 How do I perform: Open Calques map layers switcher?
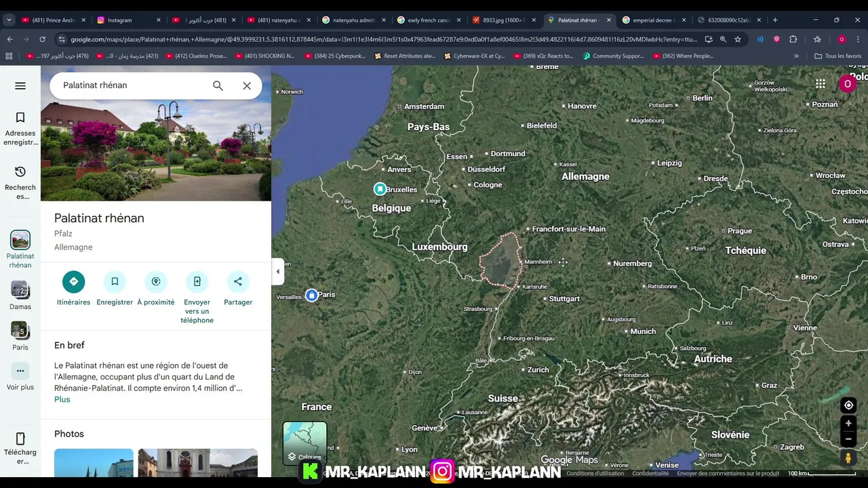coord(304,443)
